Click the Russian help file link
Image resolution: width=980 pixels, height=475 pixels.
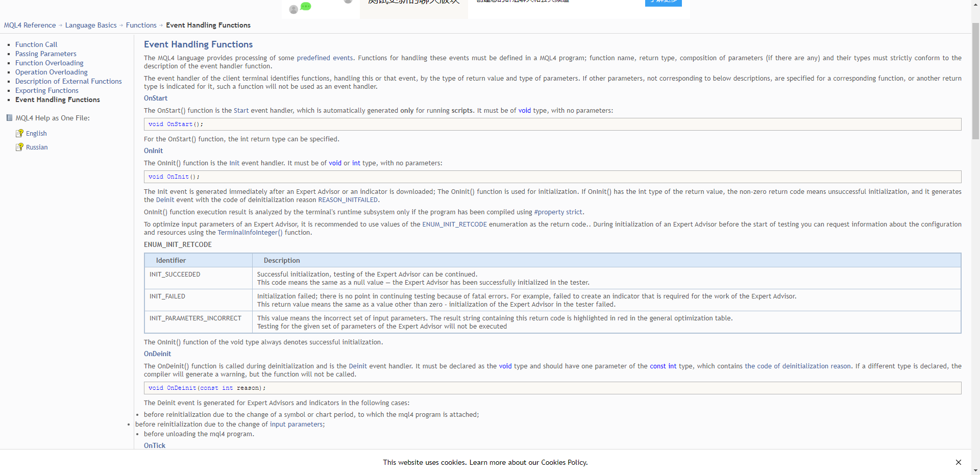37,147
